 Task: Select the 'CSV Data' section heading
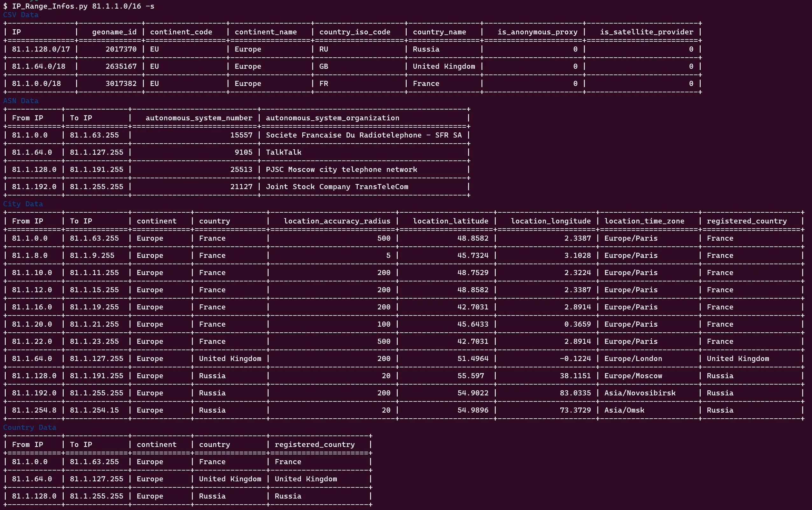pos(21,15)
